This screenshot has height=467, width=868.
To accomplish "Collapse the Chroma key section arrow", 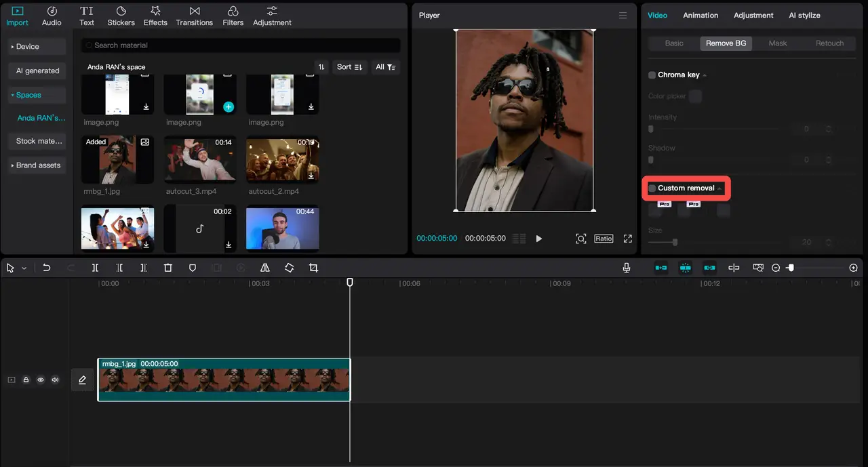I will tap(705, 75).
